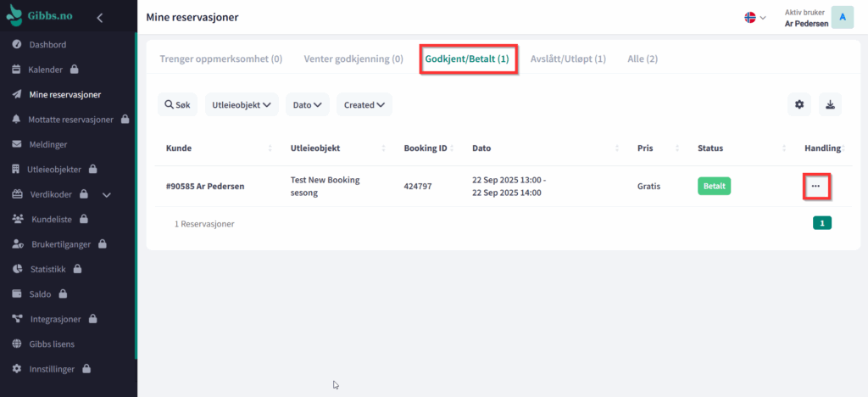Viewport: 868px width, 397px height.
Task: Switch to Avslått/Utløpt tab
Action: click(x=567, y=59)
